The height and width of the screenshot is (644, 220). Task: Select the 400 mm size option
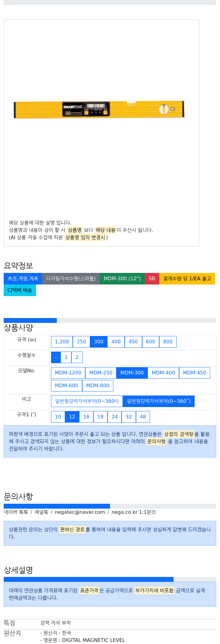pyautogui.click(x=116, y=342)
